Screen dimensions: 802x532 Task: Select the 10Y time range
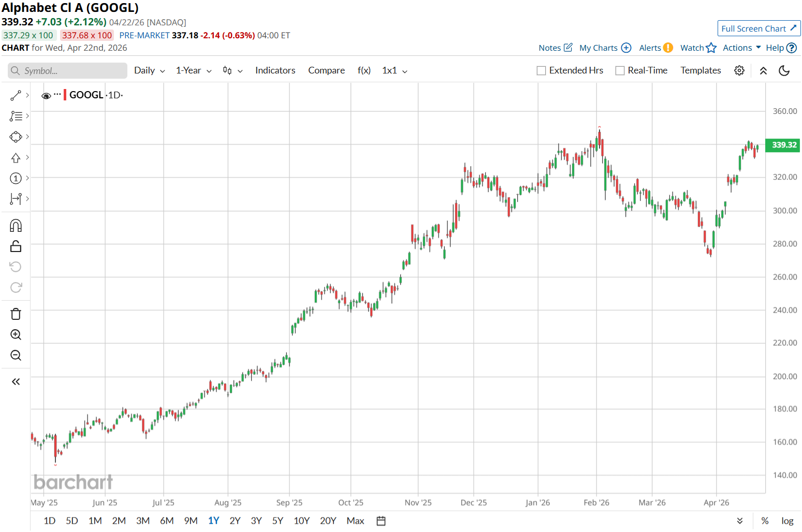(x=301, y=521)
